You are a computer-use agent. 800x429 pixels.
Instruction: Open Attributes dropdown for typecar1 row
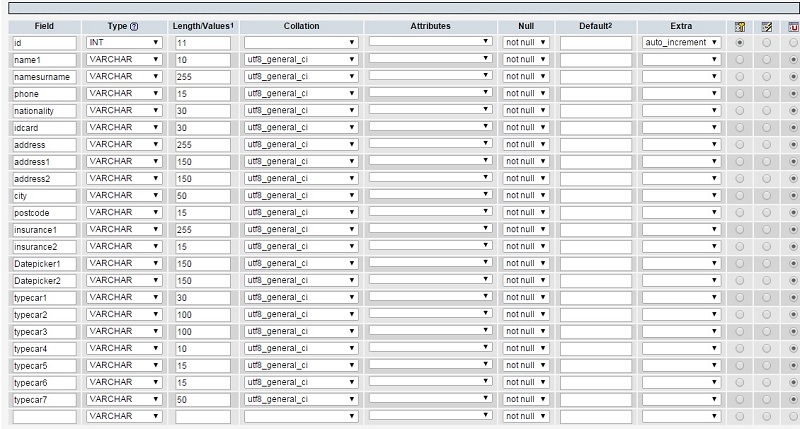coord(430,296)
